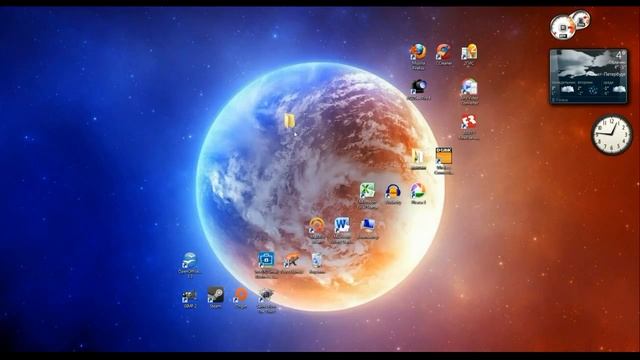This screenshot has height=360, width=640.
Task: Select the yellow folder being dragged over the planet
Action: coord(289,120)
